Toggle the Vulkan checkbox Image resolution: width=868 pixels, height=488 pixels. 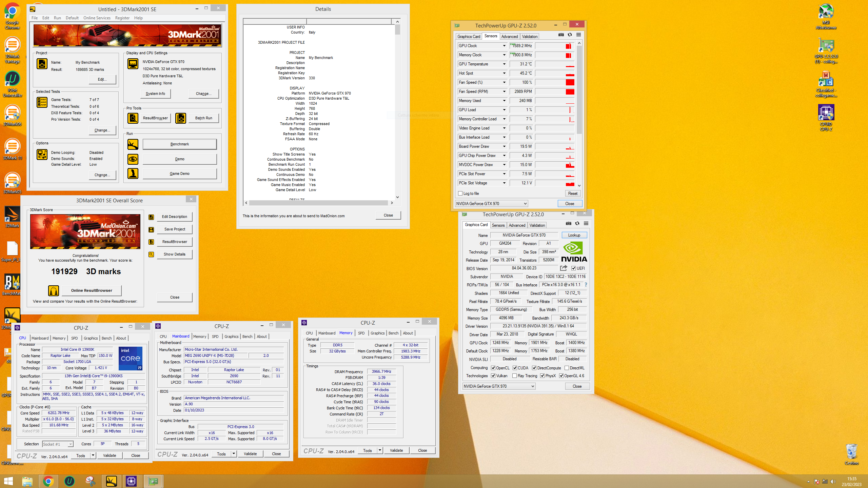(x=493, y=376)
